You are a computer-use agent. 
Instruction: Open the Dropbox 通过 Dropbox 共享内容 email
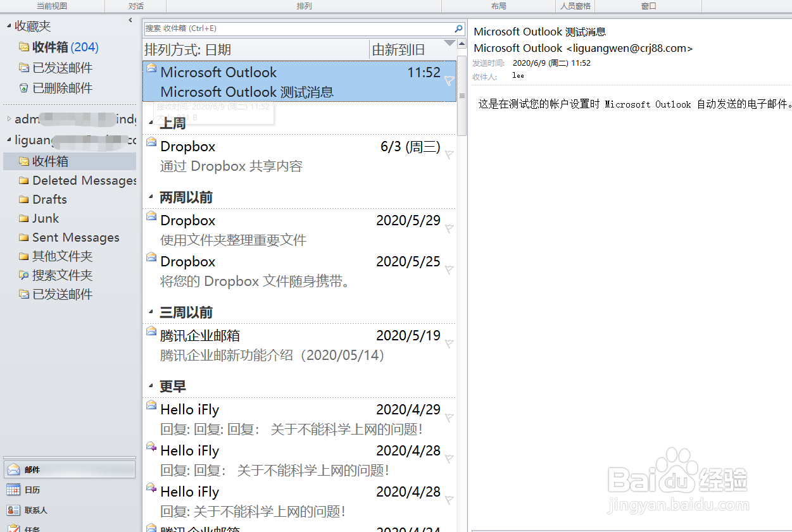click(x=299, y=156)
